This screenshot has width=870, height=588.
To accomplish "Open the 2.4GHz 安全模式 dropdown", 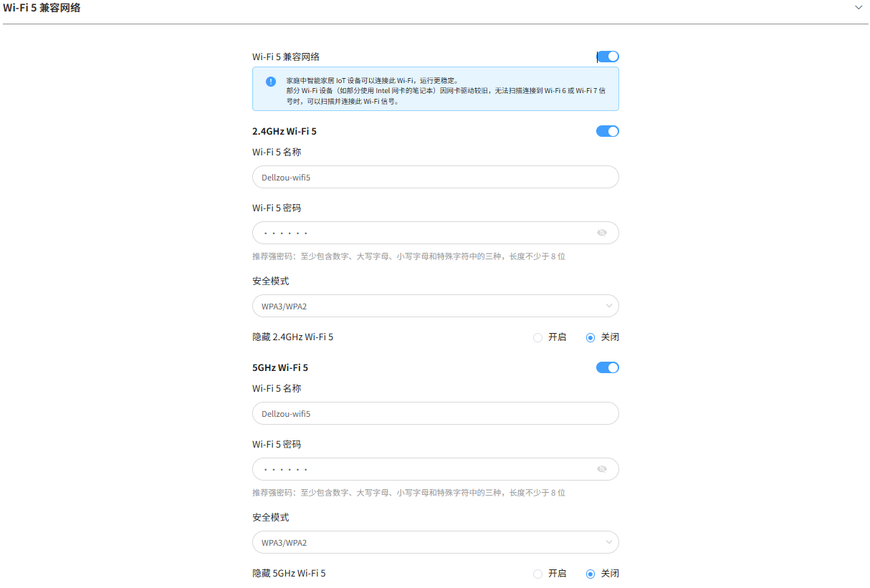I will pyautogui.click(x=435, y=306).
